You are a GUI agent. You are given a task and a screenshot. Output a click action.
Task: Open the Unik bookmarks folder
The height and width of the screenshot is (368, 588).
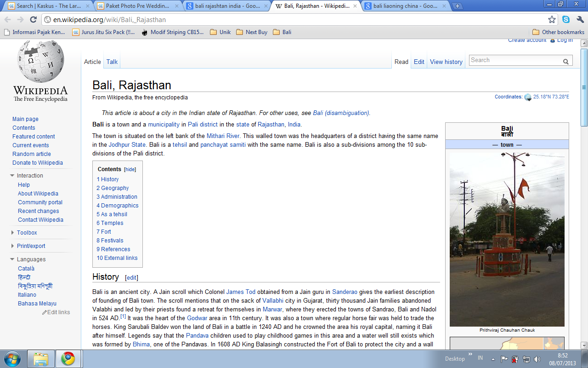point(220,32)
